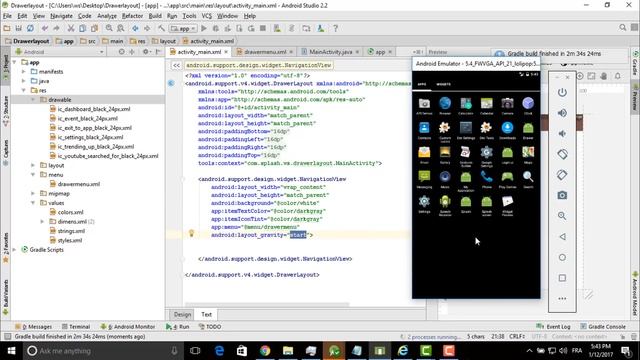The height and width of the screenshot is (360, 640).
Task: Collapse the app module node
Action: click(15, 62)
